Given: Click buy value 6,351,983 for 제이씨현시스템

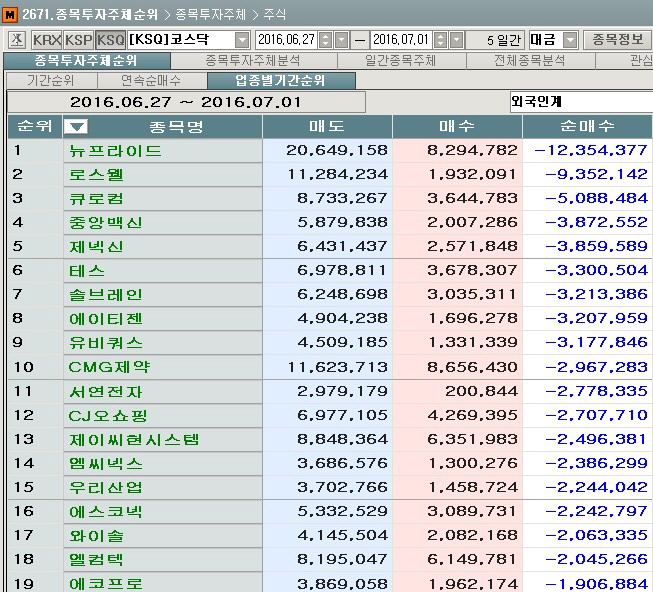Looking at the screenshot, I should (x=472, y=440).
